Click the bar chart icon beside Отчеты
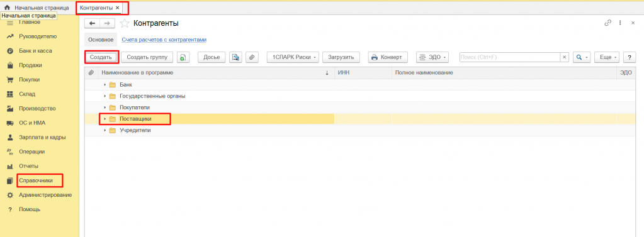 (11, 166)
